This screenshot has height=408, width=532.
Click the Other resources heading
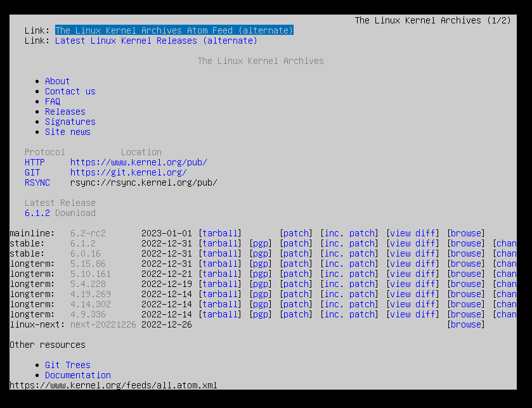[48, 345]
